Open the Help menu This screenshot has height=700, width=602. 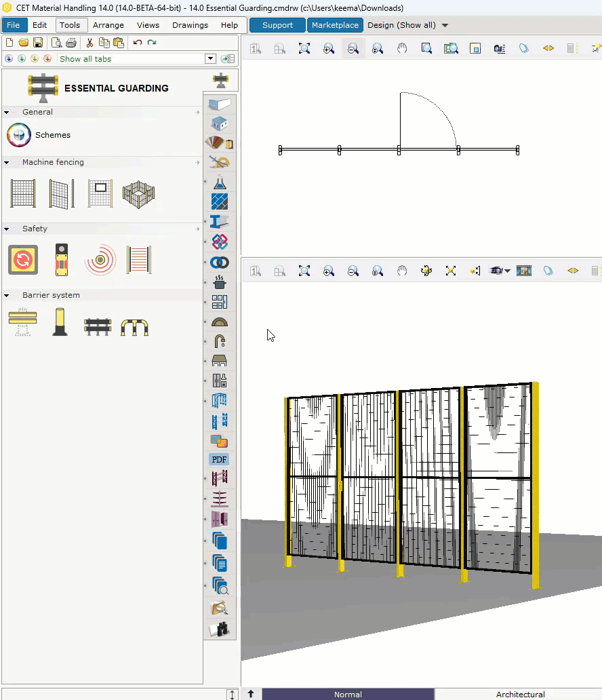point(229,25)
